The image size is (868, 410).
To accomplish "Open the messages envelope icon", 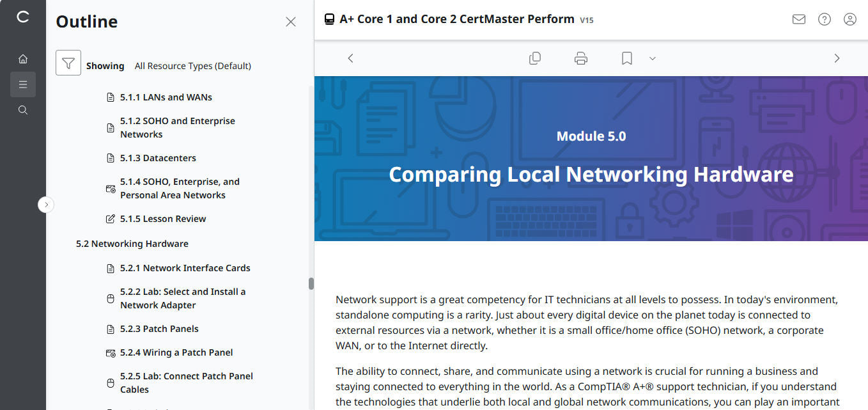I will [x=798, y=19].
